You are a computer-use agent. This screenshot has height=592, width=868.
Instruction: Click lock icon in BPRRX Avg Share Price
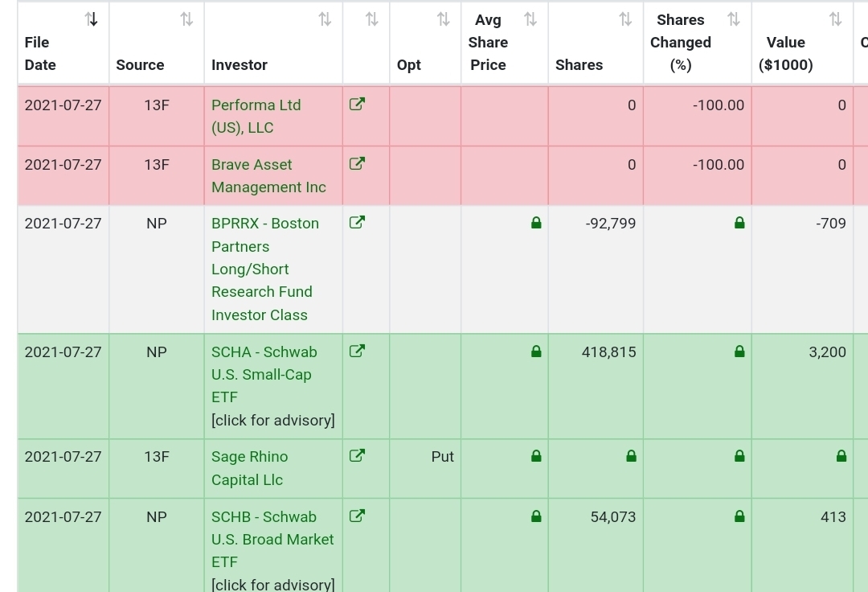point(536,224)
